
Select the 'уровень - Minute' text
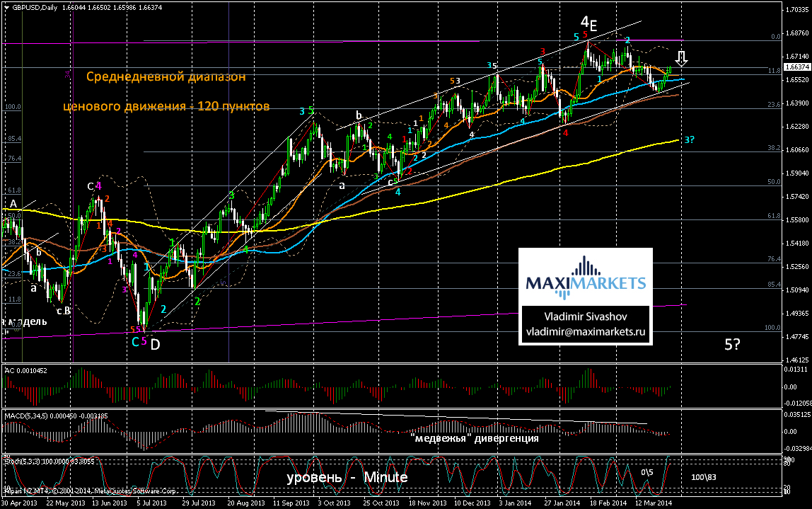click(x=347, y=477)
